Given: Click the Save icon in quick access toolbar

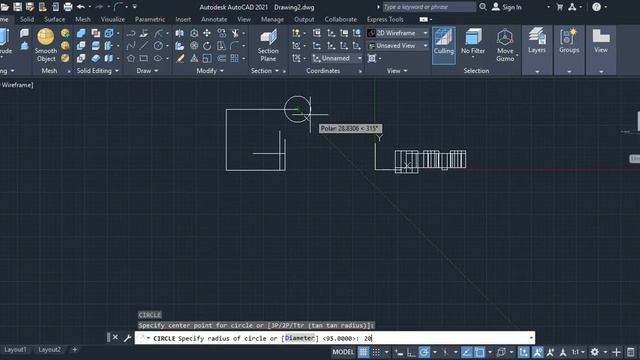Looking at the screenshot, I should click(18, 7).
